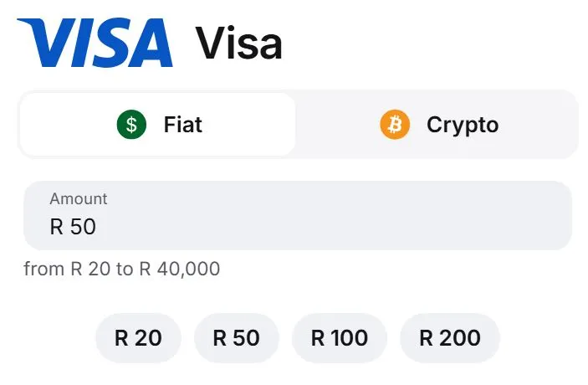Click the 'from R 20 to R 40,000' hint
The image size is (588, 385).
(122, 269)
